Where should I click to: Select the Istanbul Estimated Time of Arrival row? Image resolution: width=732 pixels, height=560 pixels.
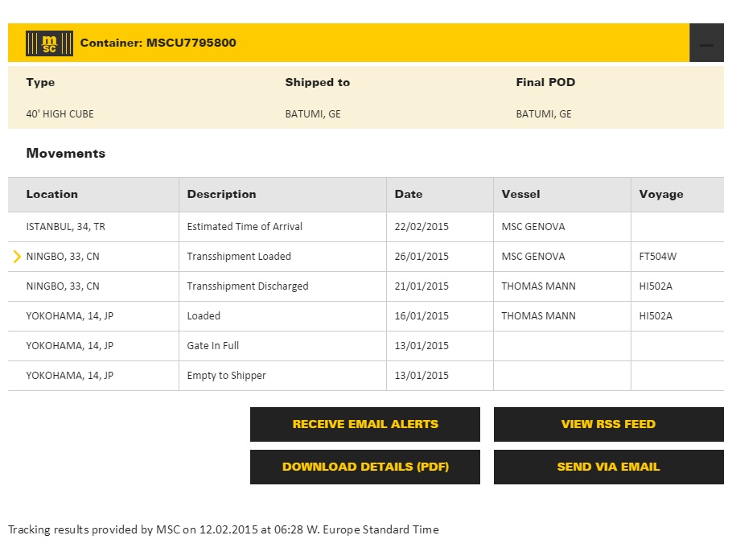245,227
